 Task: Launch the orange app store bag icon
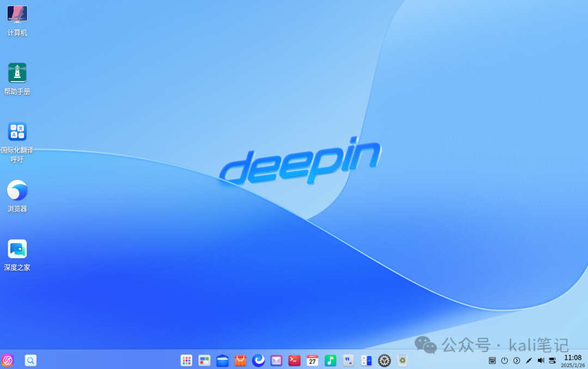241,360
